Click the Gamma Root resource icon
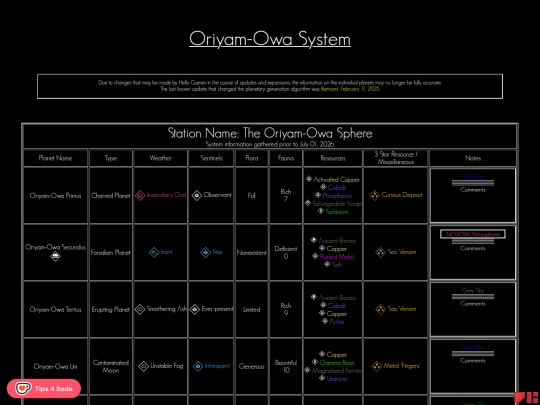Viewport: 540px width, 405px height. tap(315, 362)
